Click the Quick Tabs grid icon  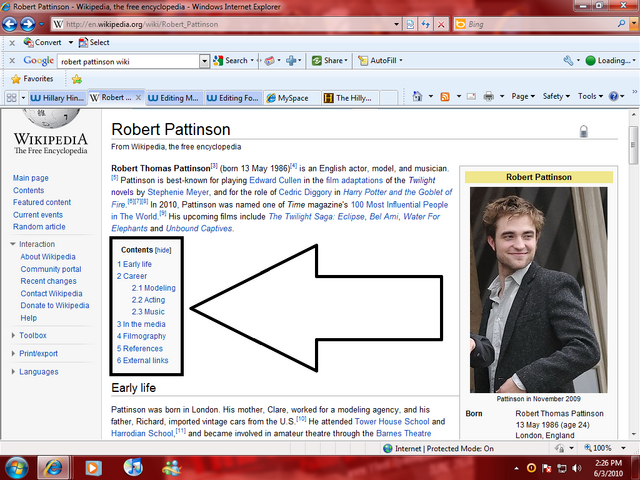coord(11,98)
